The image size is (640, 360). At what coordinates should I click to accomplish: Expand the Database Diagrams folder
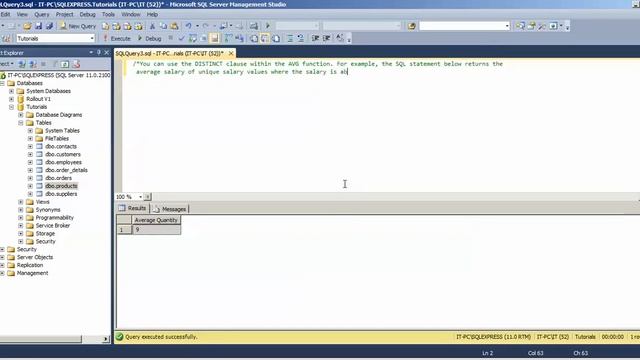pos(21,115)
